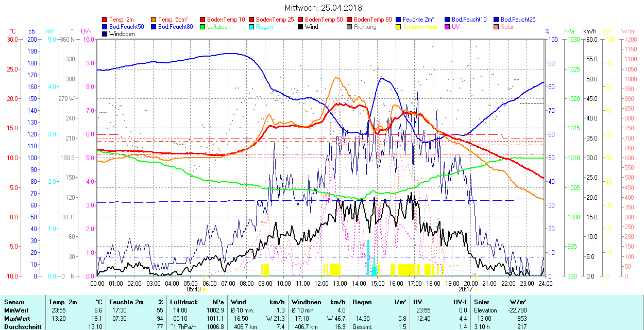Click the gray Richtung legend swatch

pos(350,27)
